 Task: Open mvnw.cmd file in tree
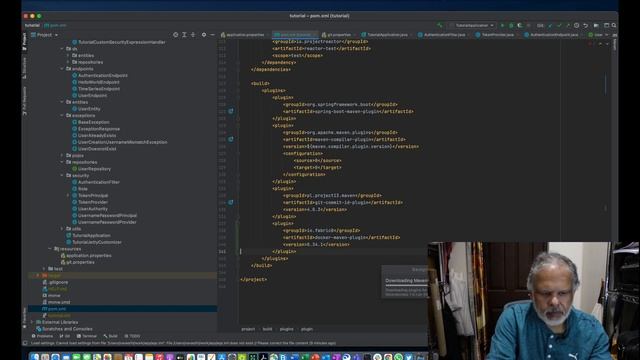point(59,302)
